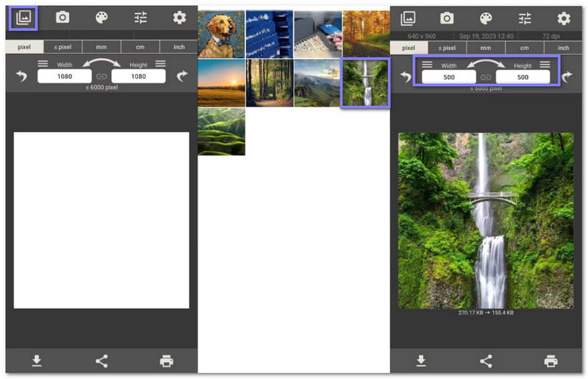Select green rolling hills thumbnail
Image resolution: width=588 pixels, height=379 pixels.
(221, 132)
